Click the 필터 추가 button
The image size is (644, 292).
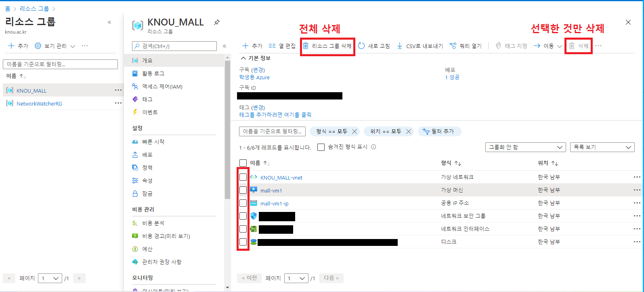[x=439, y=131]
